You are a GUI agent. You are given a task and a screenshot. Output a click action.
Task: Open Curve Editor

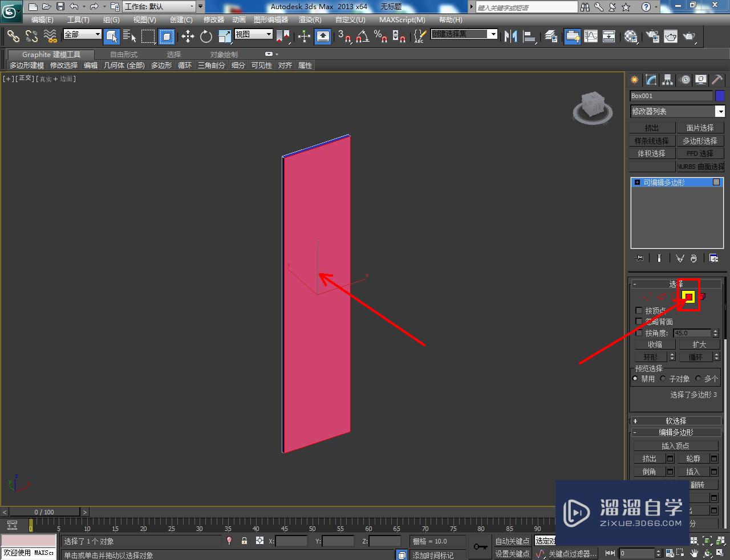[591, 36]
